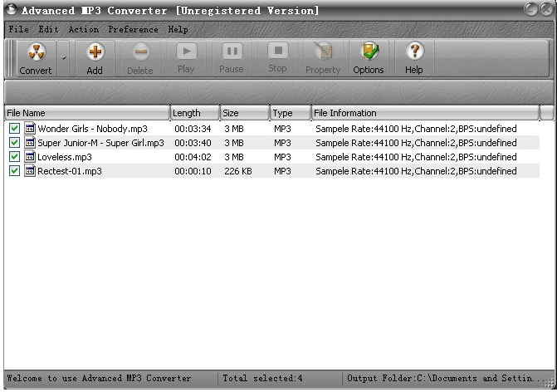
Task: Open the Convert dropdown arrow
Action: pyautogui.click(x=64, y=58)
